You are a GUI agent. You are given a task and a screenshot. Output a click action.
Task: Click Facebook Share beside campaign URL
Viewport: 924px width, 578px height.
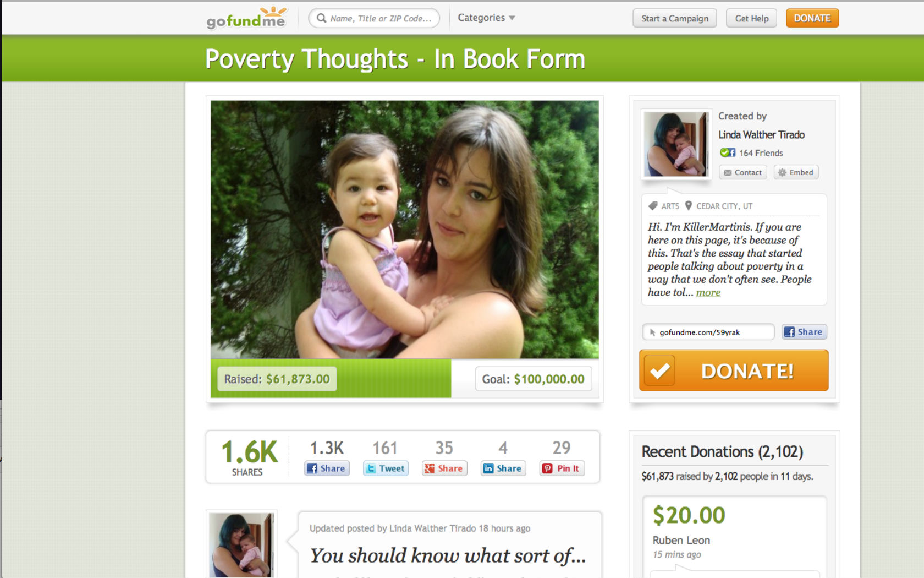(x=804, y=332)
